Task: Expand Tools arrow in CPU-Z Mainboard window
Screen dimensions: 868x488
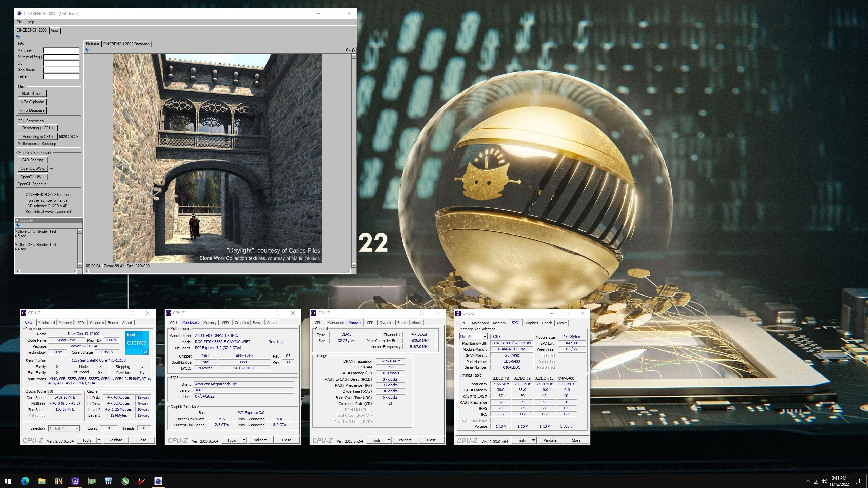Action: click(x=244, y=440)
